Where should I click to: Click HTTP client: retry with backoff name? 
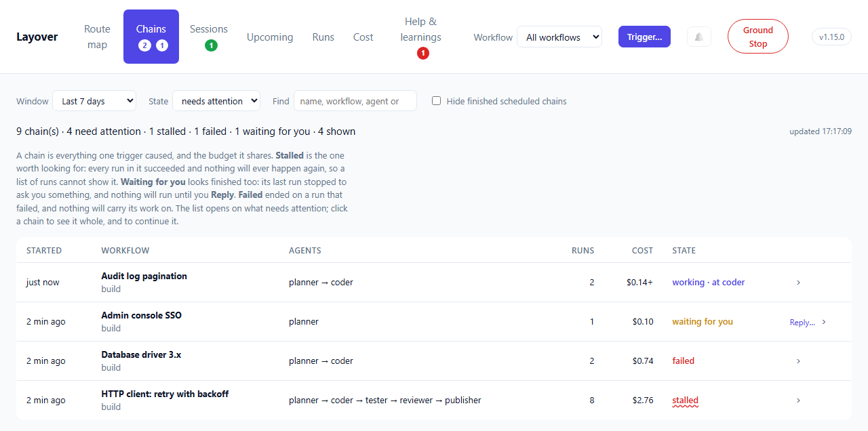click(165, 394)
